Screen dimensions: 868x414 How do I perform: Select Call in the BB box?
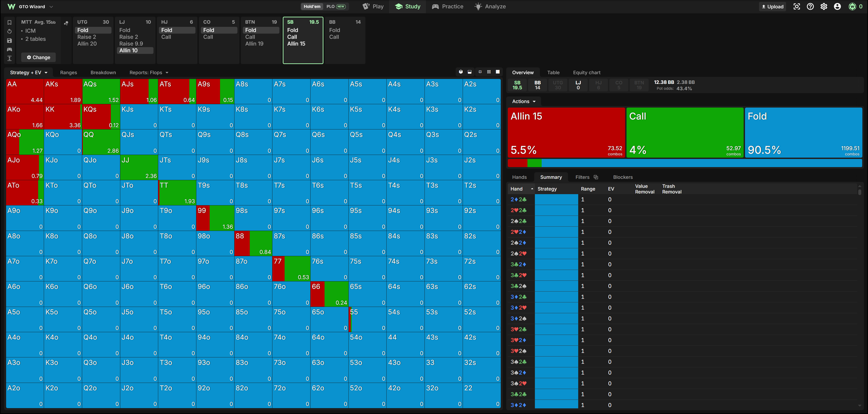point(334,37)
